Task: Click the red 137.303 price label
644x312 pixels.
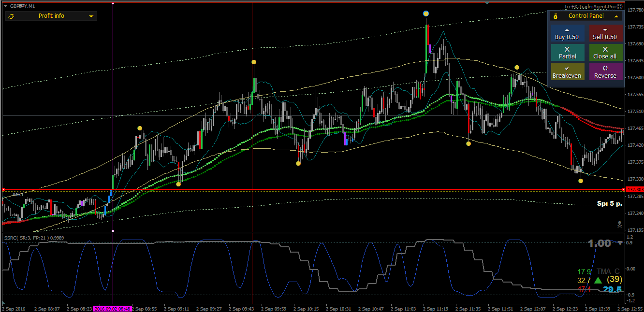Action: [634, 190]
